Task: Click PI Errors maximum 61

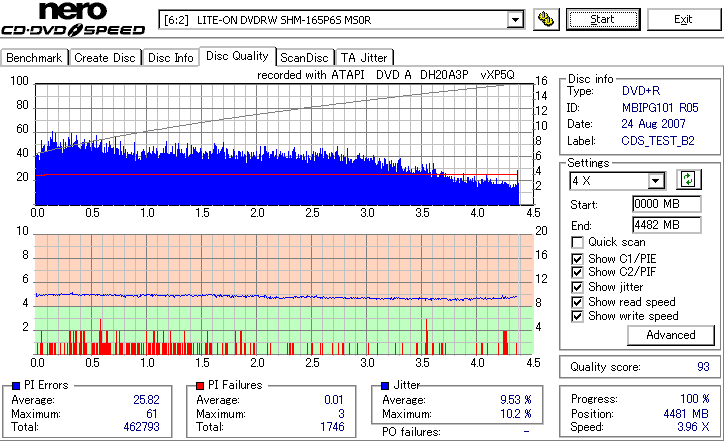Action: click(x=152, y=413)
